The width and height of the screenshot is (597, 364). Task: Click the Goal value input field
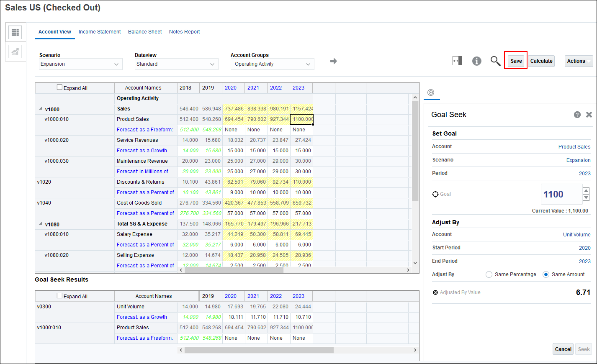pyautogui.click(x=561, y=194)
